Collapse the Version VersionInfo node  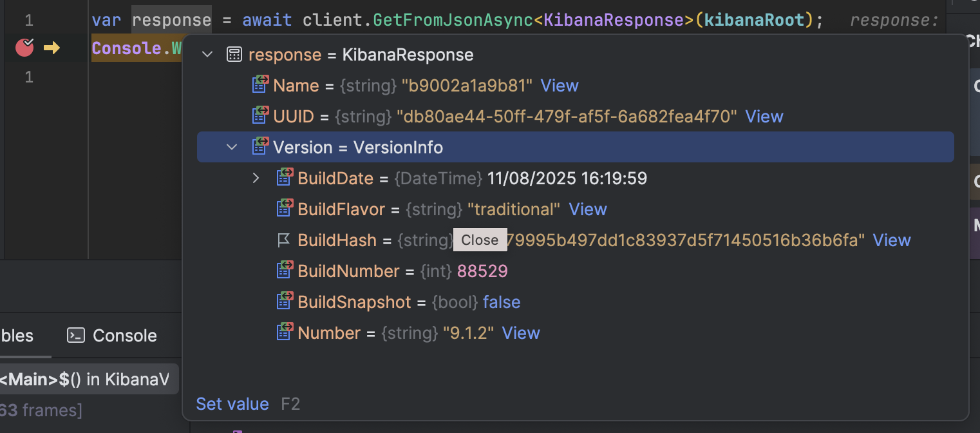(231, 146)
